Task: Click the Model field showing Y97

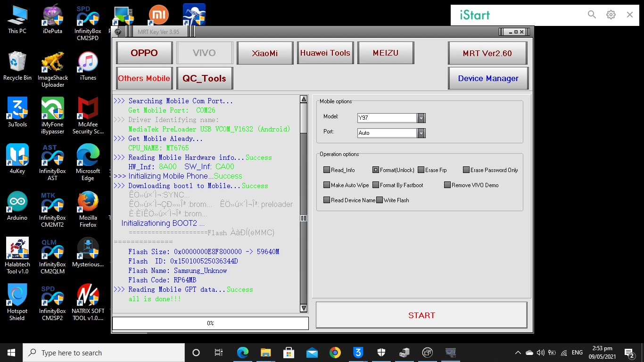Action: point(387,118)
